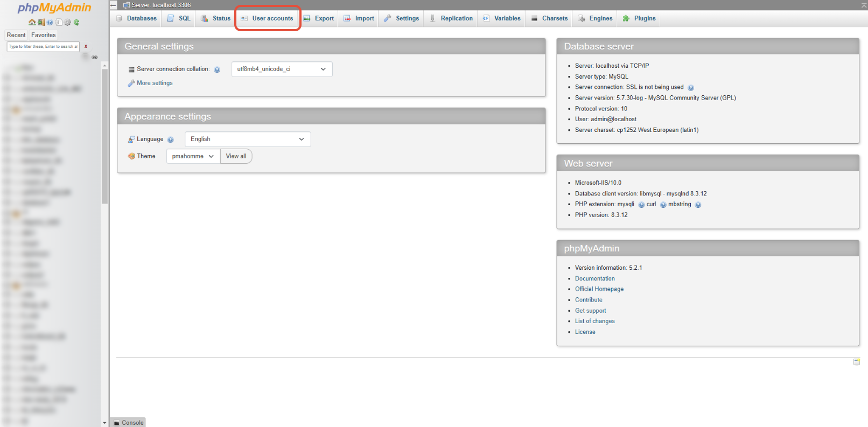Click Server: localhost:3306 breadcrumb
This screenshot has width=868, height=427.
[160, 5]
